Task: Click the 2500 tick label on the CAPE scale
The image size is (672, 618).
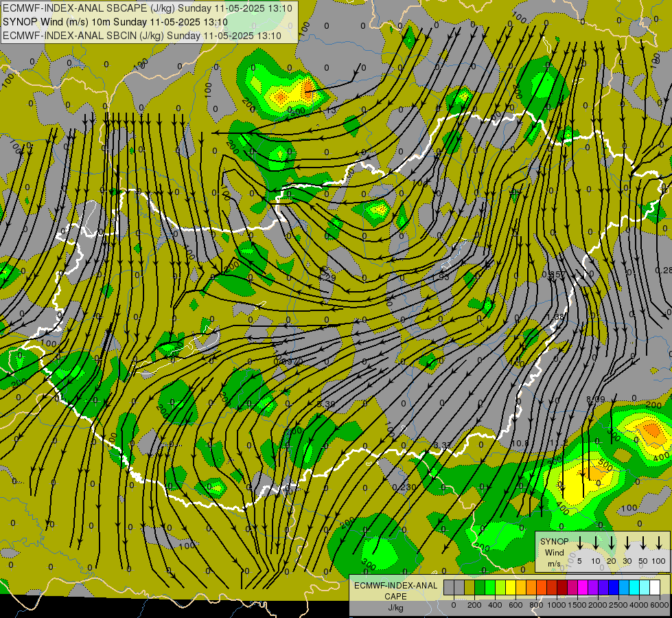Action: pos(618,605)
